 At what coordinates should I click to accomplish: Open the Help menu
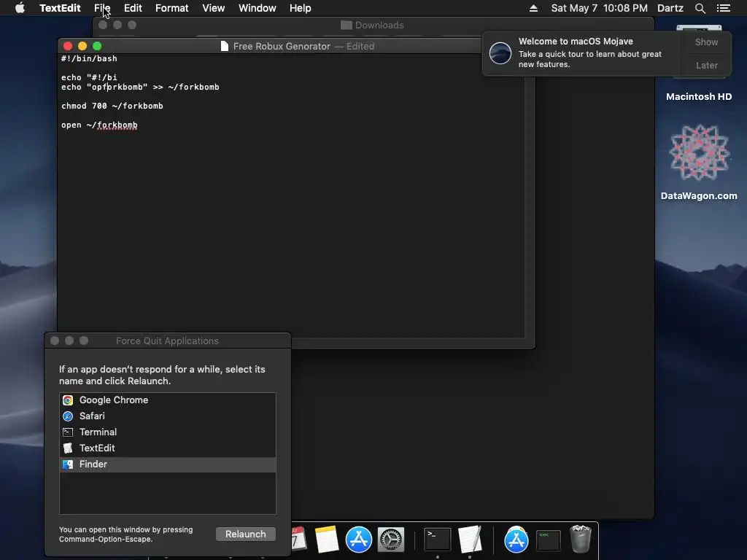click(x=300, y=8)
